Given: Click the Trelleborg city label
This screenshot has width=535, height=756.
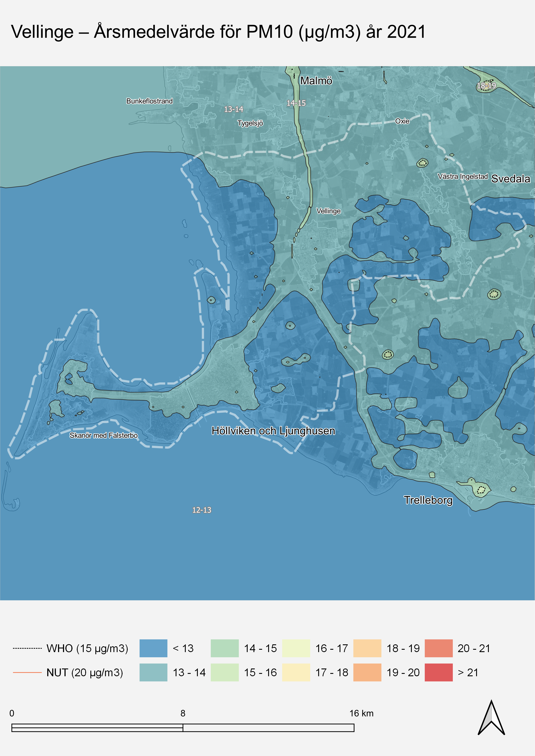Looking at the screenshot, I should point(428,500).
